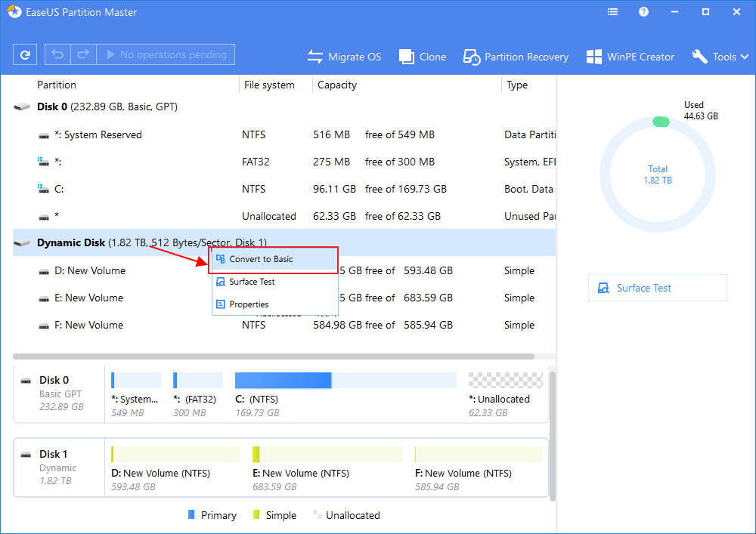Click the Surface Test icon in right panel
The height and width of the screenshot is (534, 756).
(x=603, y=288)
